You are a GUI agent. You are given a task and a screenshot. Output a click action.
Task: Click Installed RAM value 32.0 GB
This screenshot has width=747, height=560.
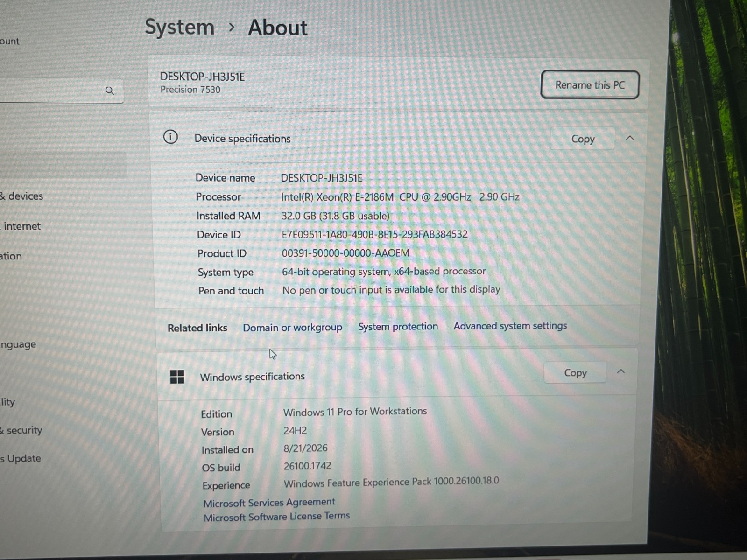click(335, 216)
